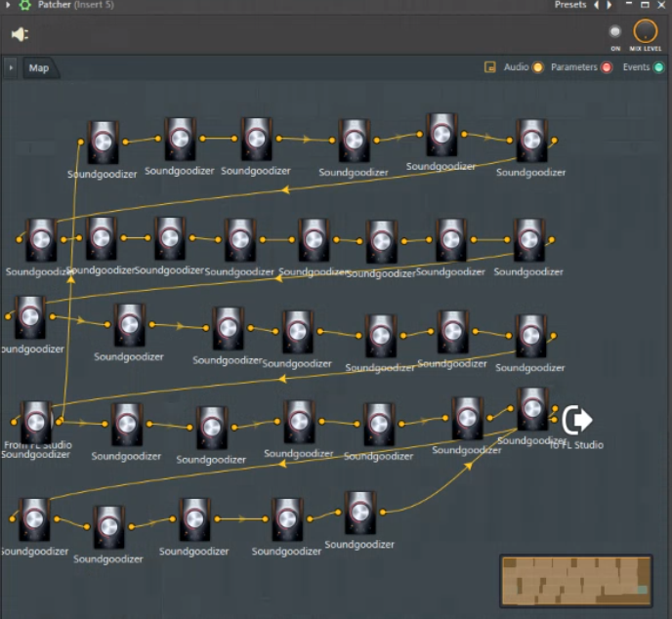This screenshot has height=619, width=672.
Task: Click the Patcher (Insert 5) window title
Action: click(76, 5)
